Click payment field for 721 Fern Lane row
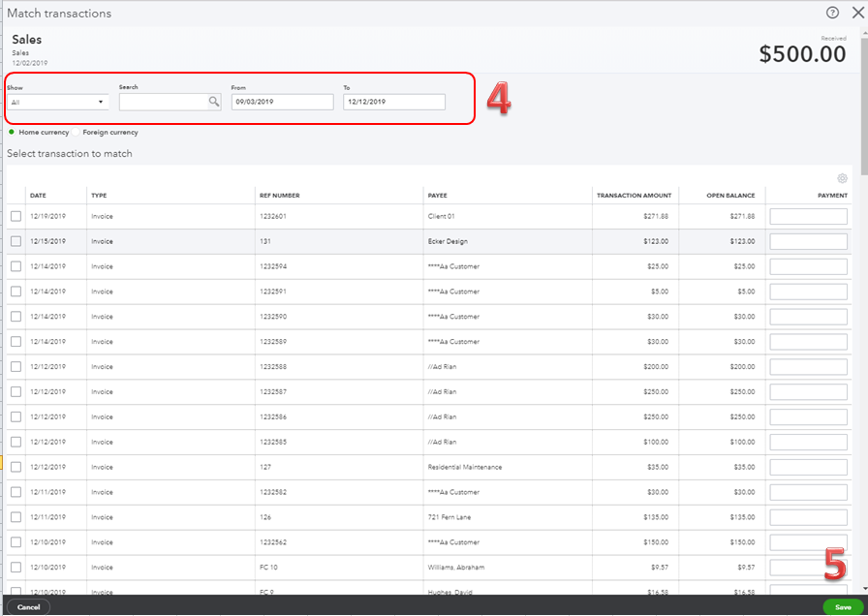This screenshot has width=868, height=616. (808, 517)
